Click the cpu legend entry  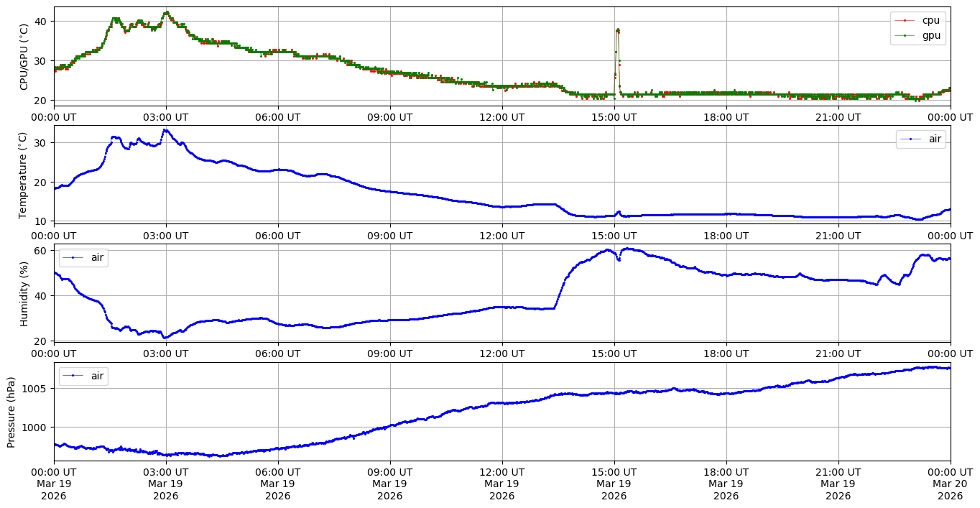point(930,20)
